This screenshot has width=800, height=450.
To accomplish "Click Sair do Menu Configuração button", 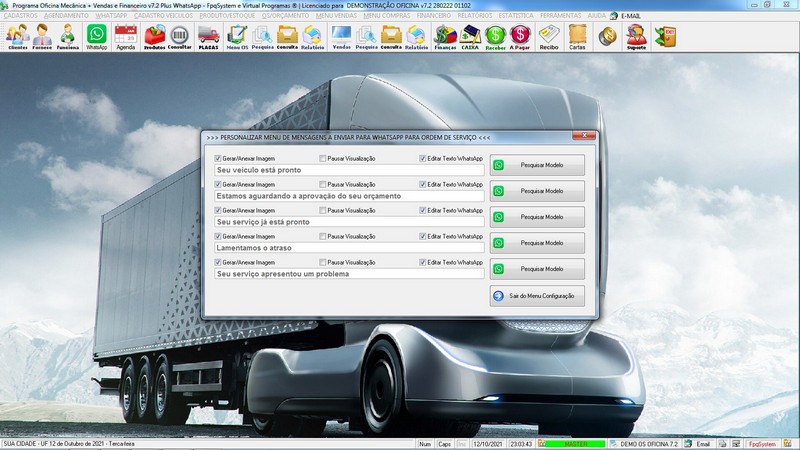I will coord(537,296).
